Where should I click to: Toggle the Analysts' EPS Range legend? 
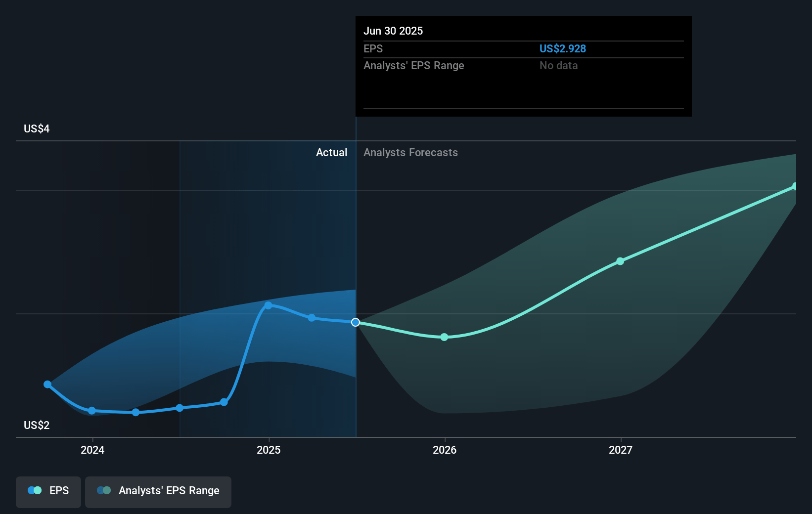pyautogui.click(x=158, y=492)
